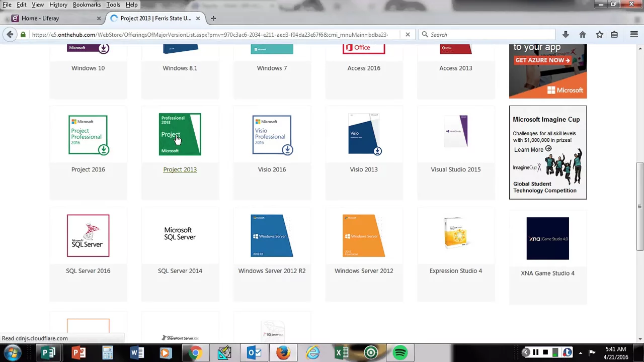This screenshot has height=362, width=644.
Task: Click the secure padlock site identity icon
Action: pos(23,35)
